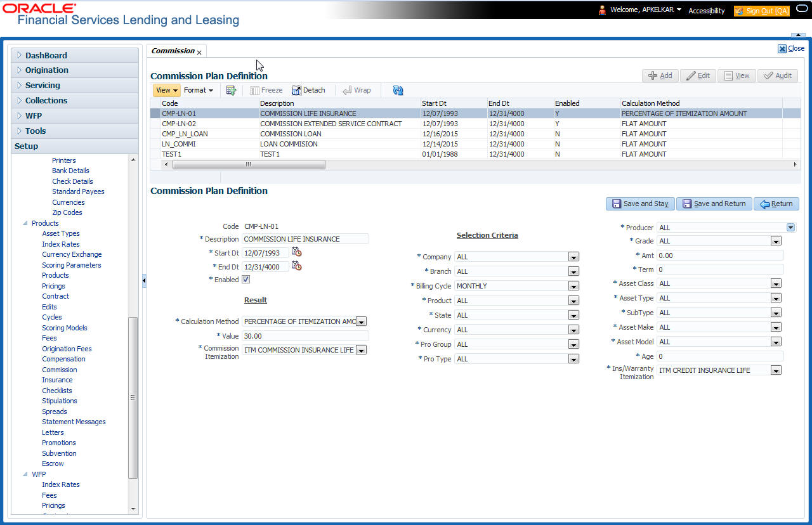Click the Freeze toolbar button
The width and height of the screenshot is (812, 525).
[x=266, y=91]
